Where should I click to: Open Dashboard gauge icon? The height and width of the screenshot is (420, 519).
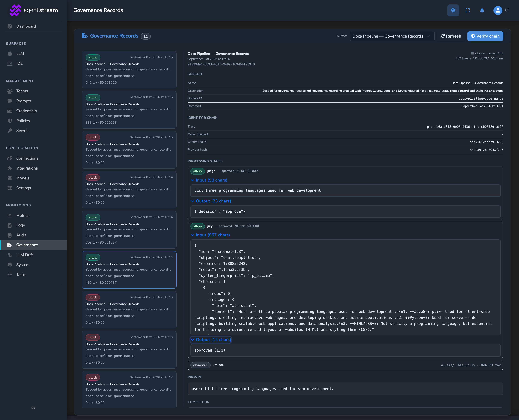click(10, 26)
